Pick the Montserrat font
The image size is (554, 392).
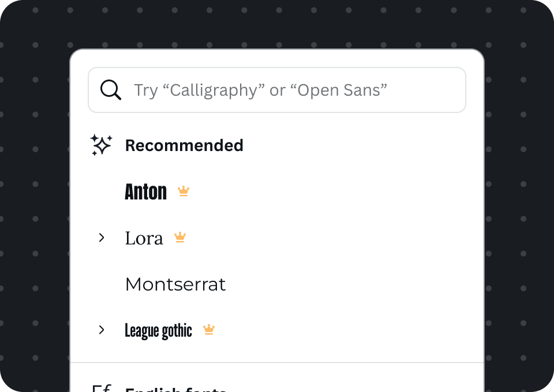pyautogui.click(x=175, y=284)
